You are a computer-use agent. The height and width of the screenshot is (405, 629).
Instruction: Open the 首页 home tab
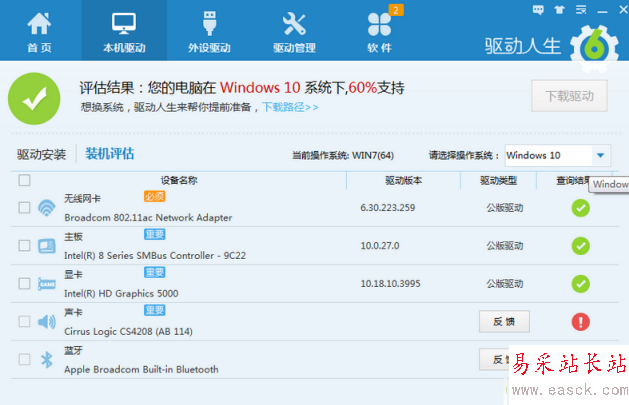39,32
